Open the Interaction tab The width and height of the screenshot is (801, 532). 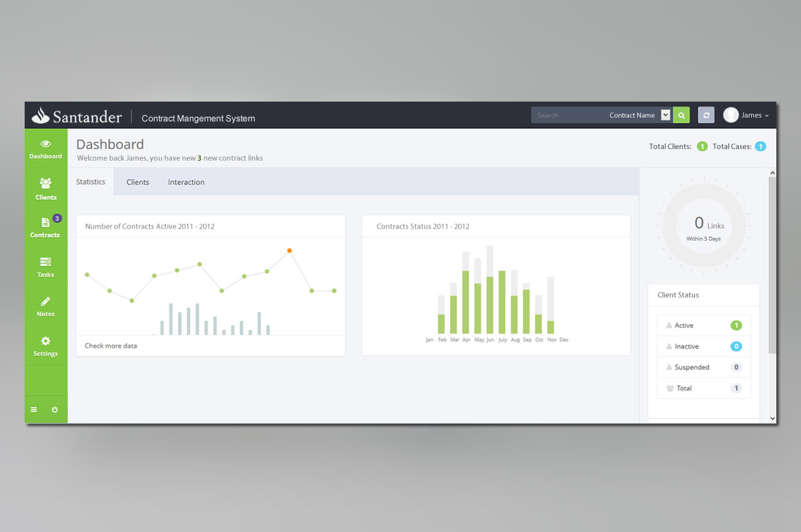click(x=185, y=182)
